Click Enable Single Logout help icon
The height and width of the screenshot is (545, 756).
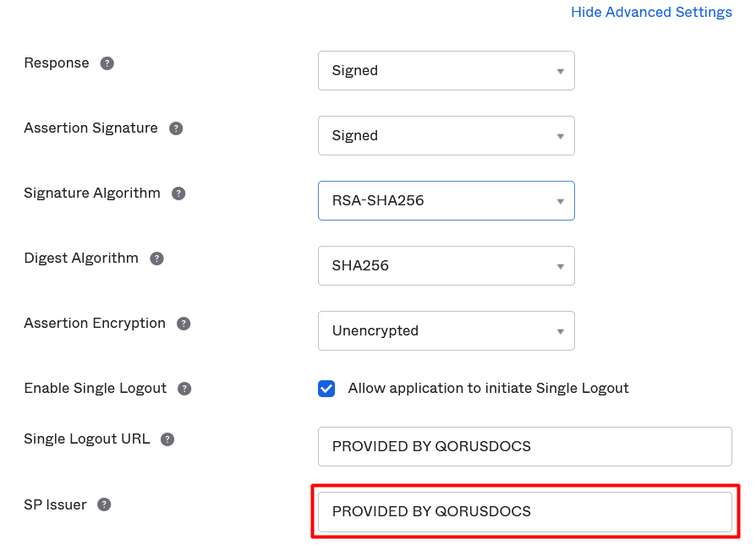tap(184, 389)
